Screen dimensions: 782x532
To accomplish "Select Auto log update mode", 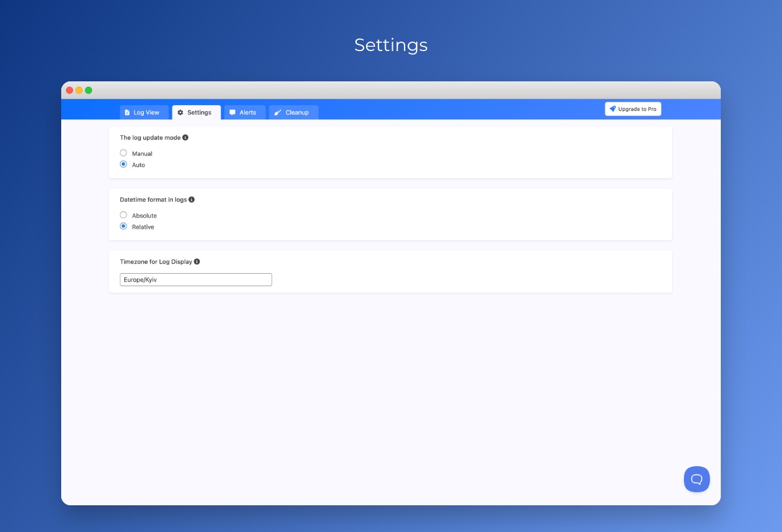I will [124, 164].
